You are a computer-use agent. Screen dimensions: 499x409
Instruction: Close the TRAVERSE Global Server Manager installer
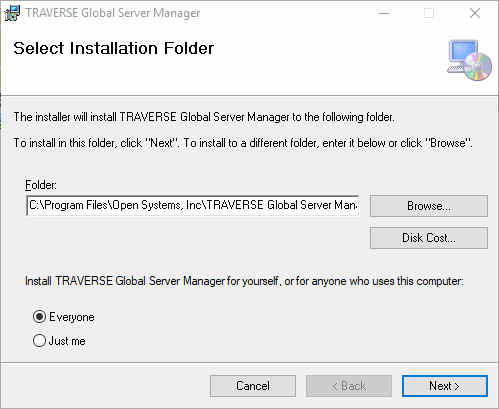[475, 13]
